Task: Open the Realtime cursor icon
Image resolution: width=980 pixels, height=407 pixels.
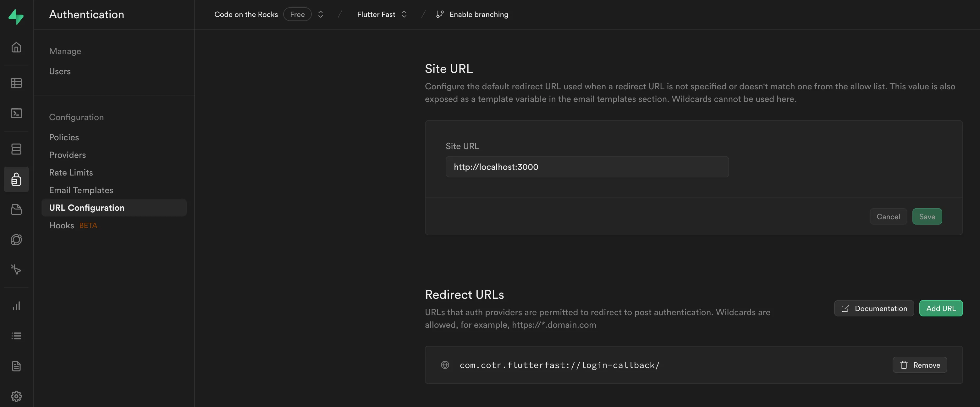Action: (16, 270)
